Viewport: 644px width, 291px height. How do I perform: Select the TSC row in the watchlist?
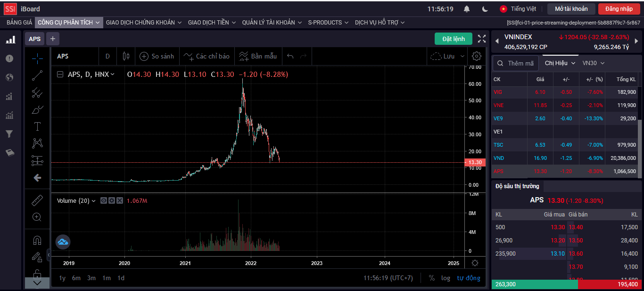point(565,145)
